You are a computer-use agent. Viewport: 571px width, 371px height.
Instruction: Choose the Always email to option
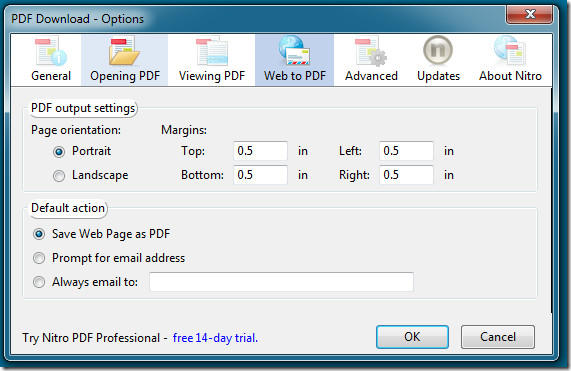click(39, 282)
